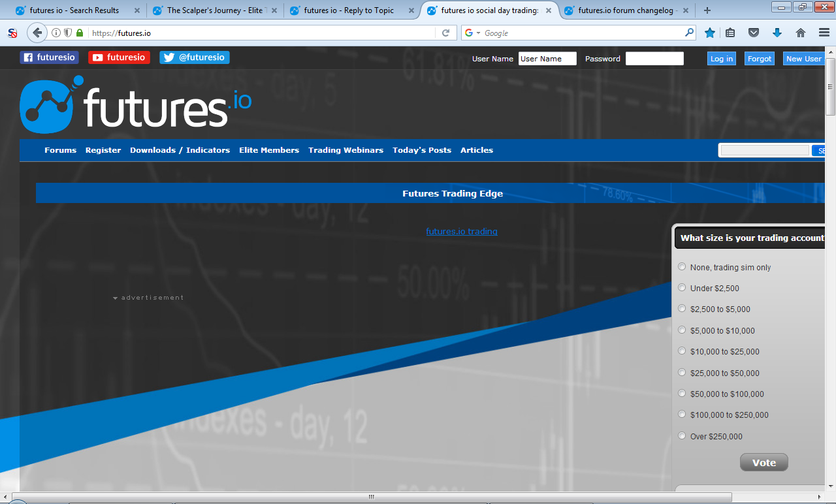
Task: Click the green secure connection padlock
Action: pos(80,33)
